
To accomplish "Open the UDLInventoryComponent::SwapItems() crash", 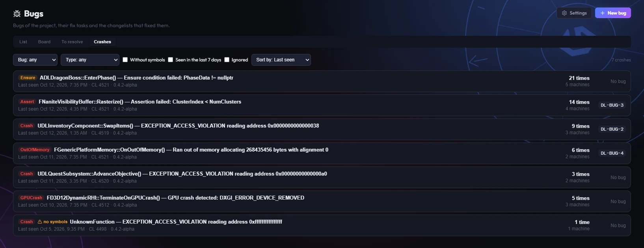I will [x=322, y=130].
